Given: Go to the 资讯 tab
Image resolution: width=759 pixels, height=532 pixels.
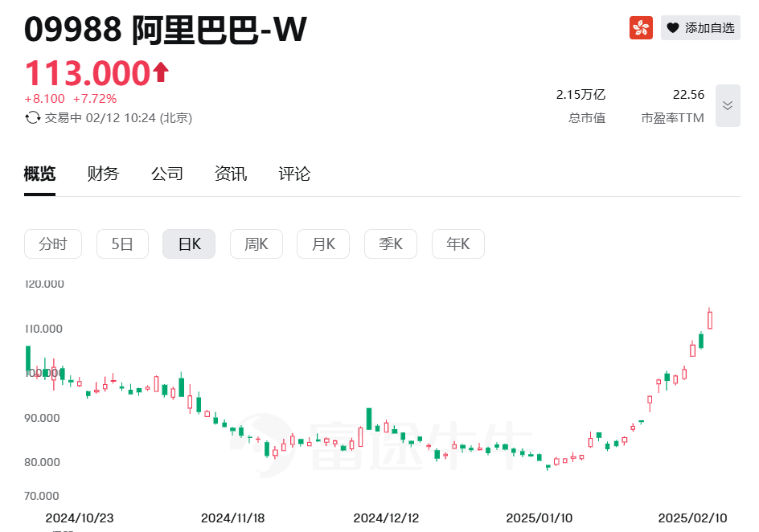Looking at the screenshot, I should click(231, 174).
